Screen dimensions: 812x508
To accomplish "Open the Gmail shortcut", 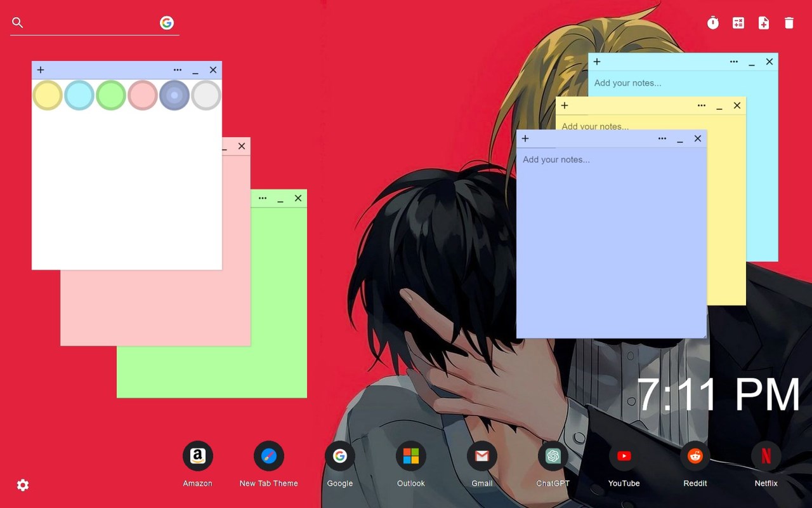I will (x=482, y=456).
